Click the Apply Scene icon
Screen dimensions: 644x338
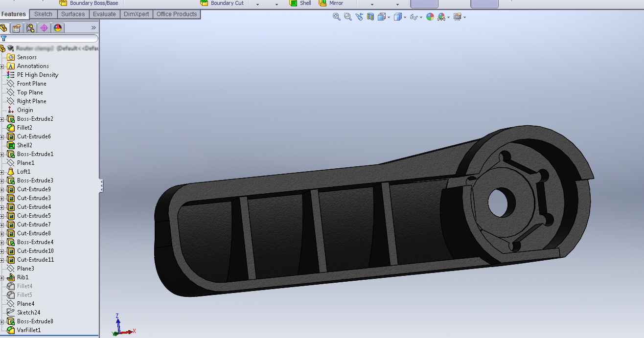pyautogui.click(x=441, y=17)
